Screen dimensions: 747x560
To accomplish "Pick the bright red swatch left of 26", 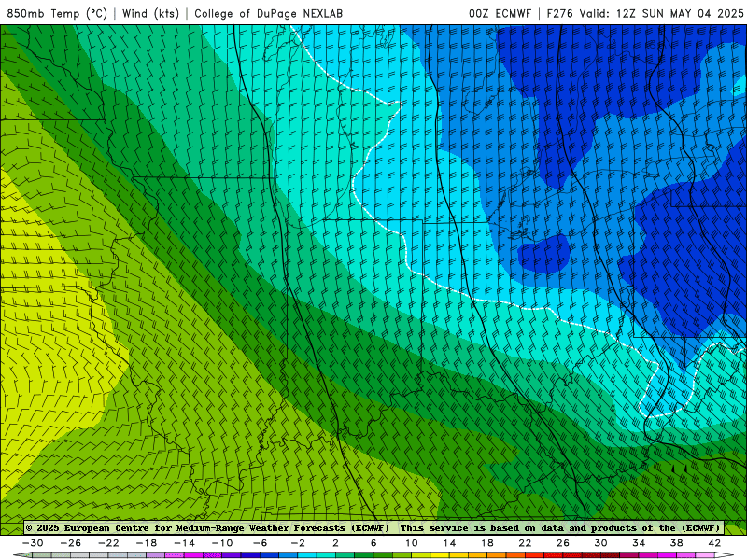I will tap(553, 555).
